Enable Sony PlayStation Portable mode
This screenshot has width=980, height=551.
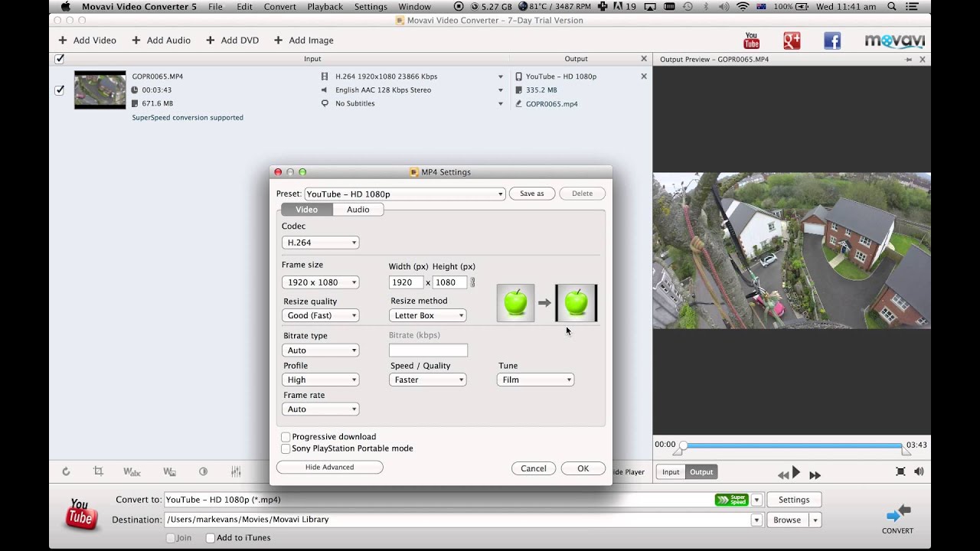point(286,448)
